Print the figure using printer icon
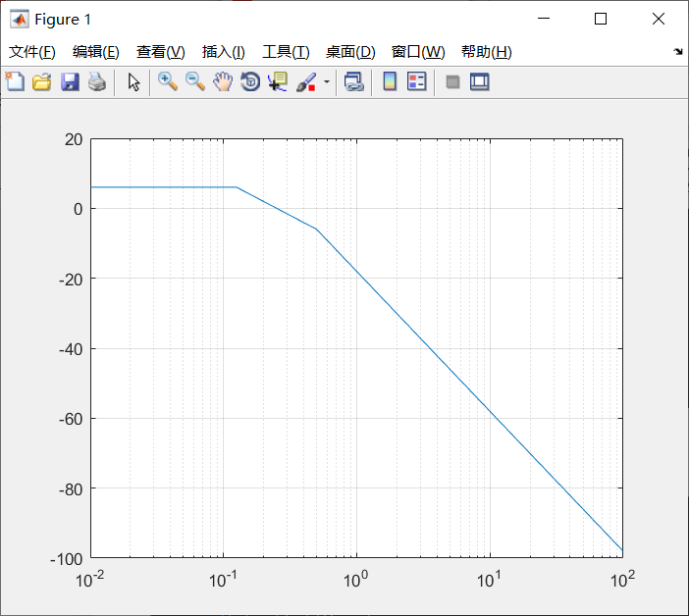 tap(97, 81)
